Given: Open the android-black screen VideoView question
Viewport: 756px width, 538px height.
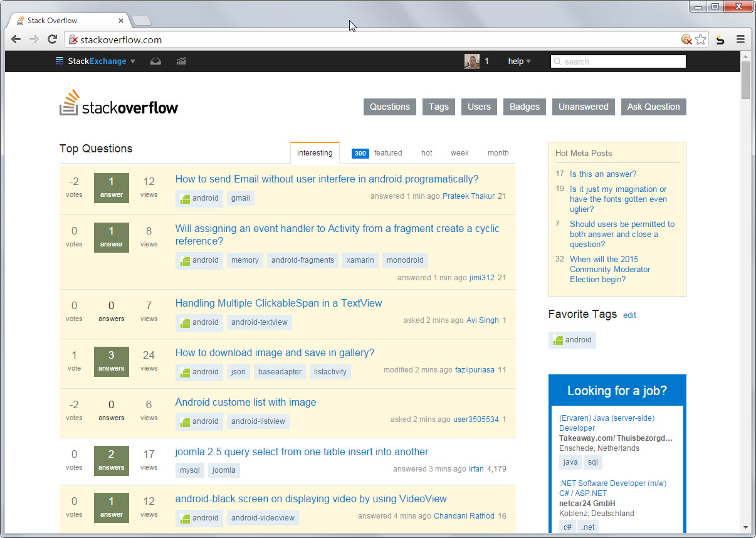Looking at the screenshot, I should [x=311, y=499].
